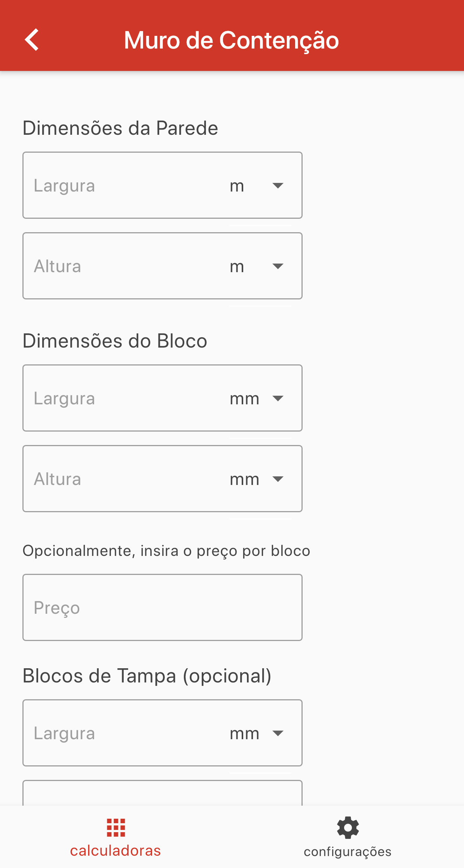Viewport: 464px width, 868px height.
Task: Tap the Muro de Contenção title
Action: [232, 40]
